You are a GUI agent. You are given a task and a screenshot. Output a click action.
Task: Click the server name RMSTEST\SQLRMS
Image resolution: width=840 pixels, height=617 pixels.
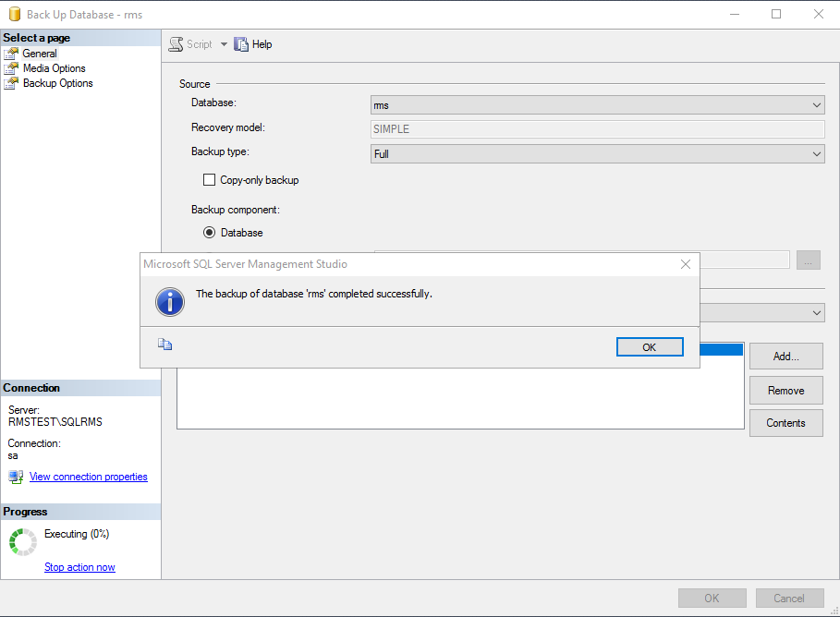coord(55,422)
